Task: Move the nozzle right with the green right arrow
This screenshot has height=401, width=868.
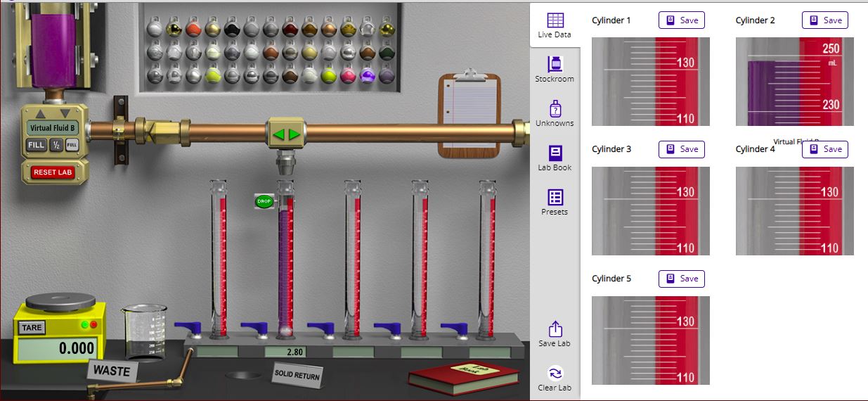Action: point(294,134)
